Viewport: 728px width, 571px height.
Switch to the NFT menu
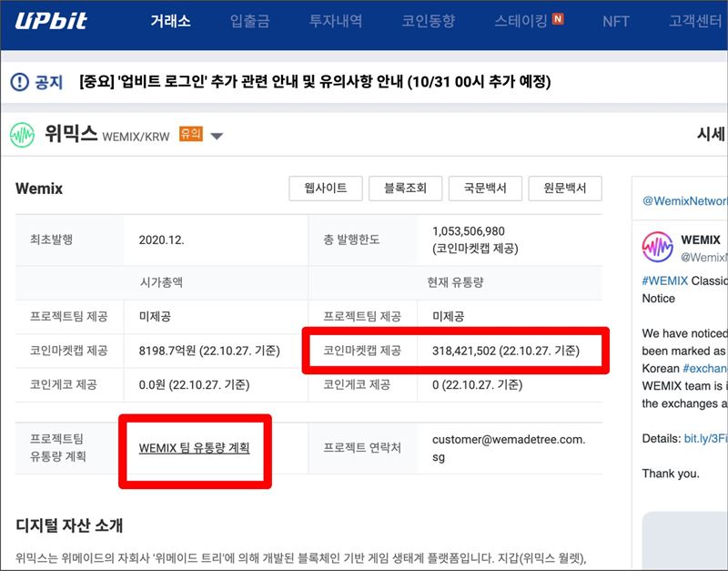tap(616, 21)
